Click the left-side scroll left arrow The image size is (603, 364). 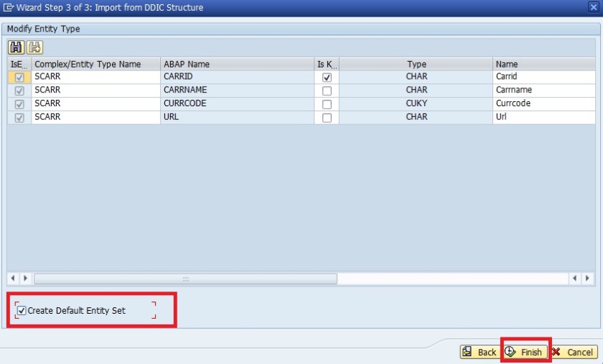13,278
